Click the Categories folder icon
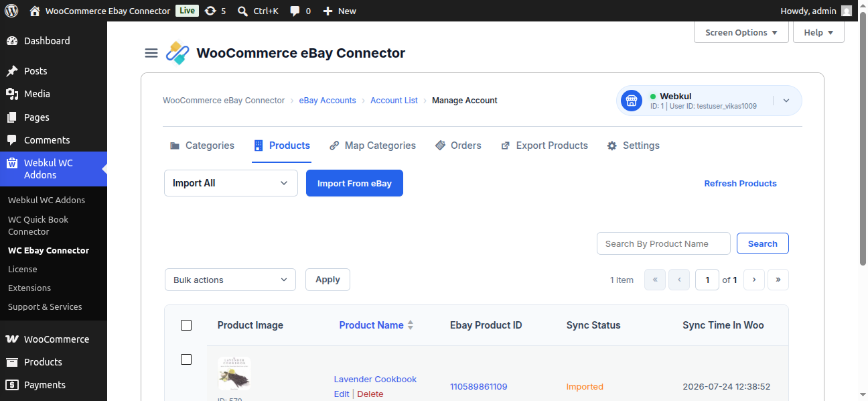 pos(175,146)
